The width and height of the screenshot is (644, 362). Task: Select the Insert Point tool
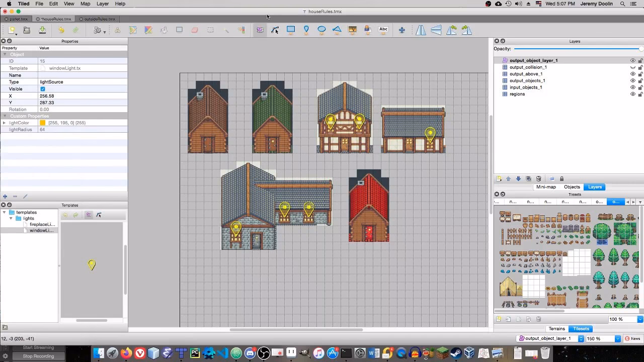pos(306,30)
